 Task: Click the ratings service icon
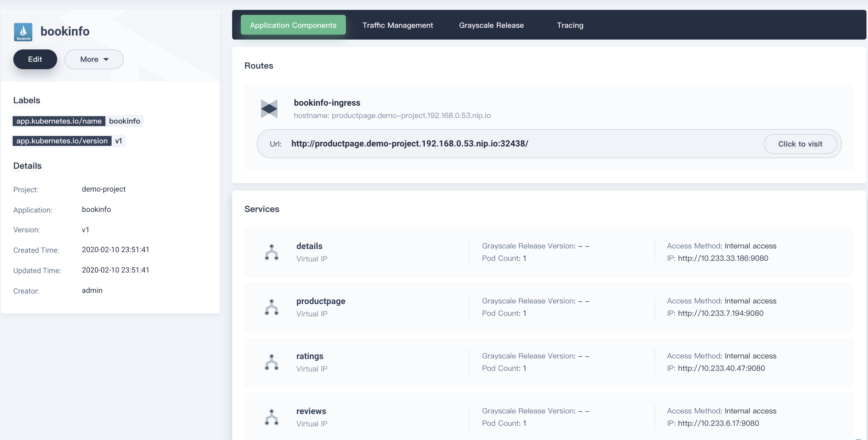[x=271, y=362]
